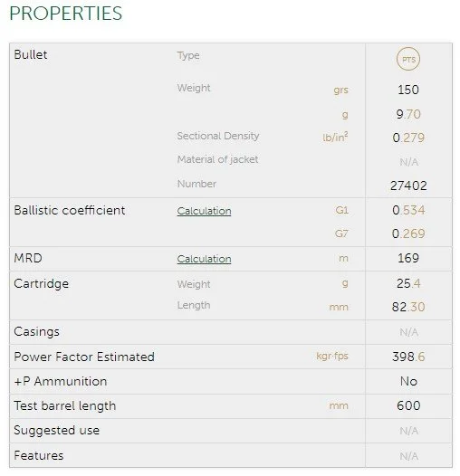
Task: Click the PTS bullet type icon
Action: (x=408, y=59)
